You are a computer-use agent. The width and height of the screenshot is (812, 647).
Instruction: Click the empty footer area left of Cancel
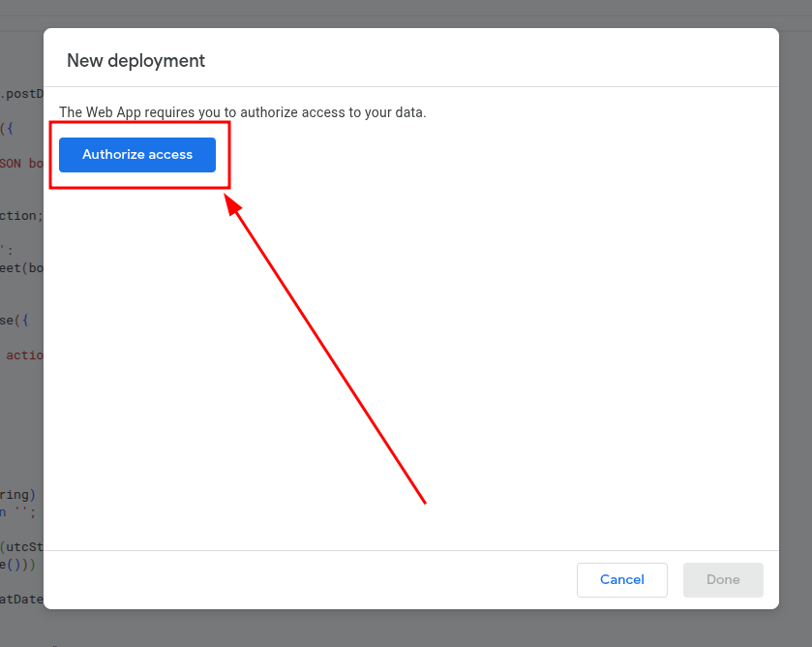pyautogui.click(x=310, y=579)
